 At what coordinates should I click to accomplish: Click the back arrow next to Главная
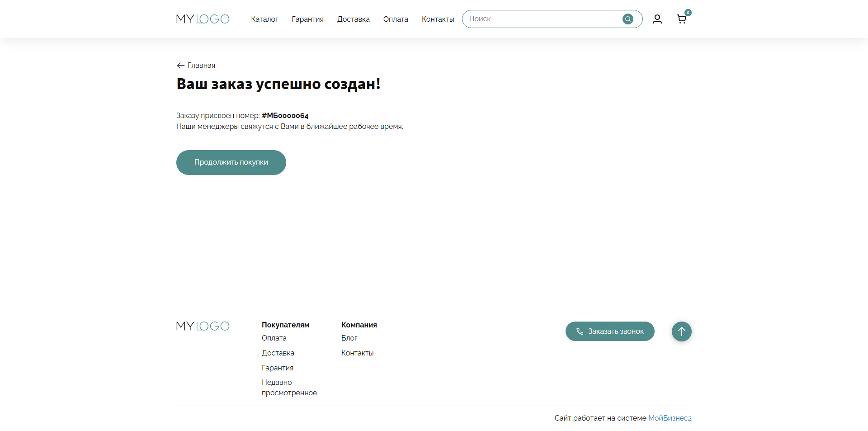180,66
